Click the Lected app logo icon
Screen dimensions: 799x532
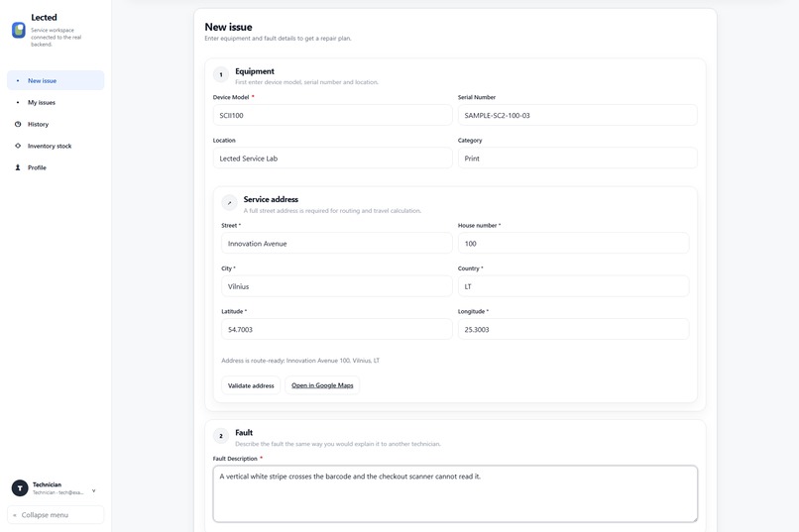click(19, 30)
